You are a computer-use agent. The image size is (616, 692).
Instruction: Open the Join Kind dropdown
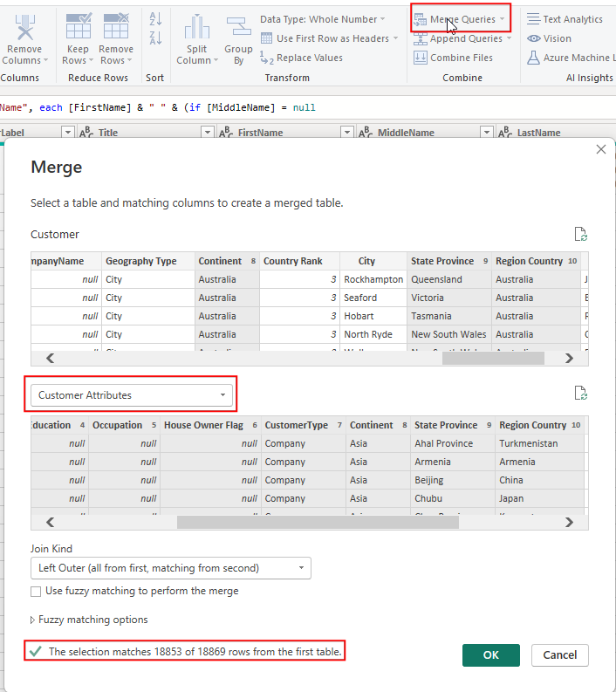[x=170, y=568]
